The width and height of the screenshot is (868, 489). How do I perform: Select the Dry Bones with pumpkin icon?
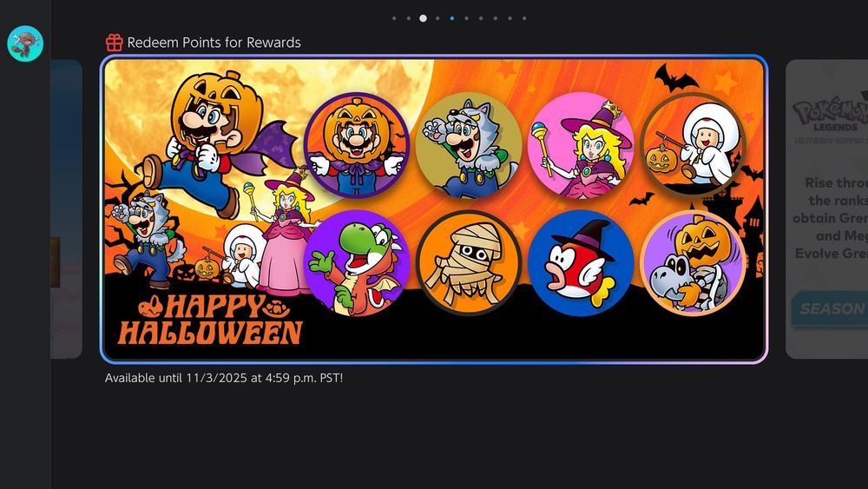(x=693, y=263)
